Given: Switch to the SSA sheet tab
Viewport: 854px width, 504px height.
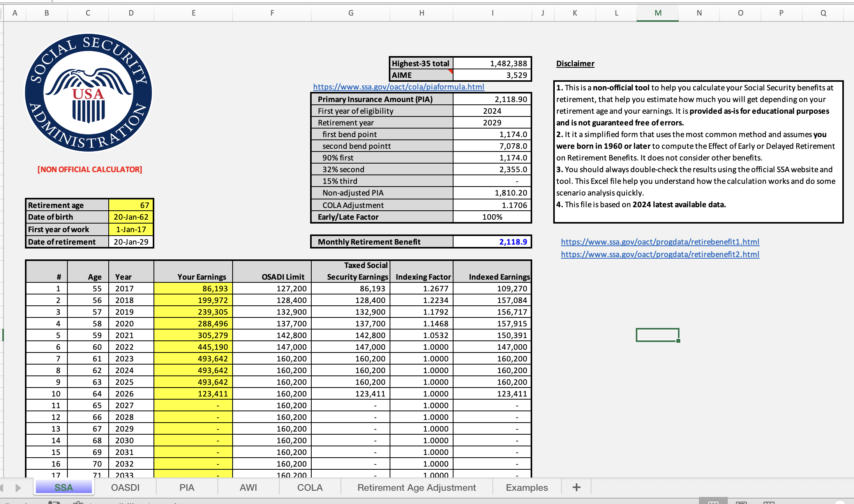Looking at the screenshot, I should 64,487.
